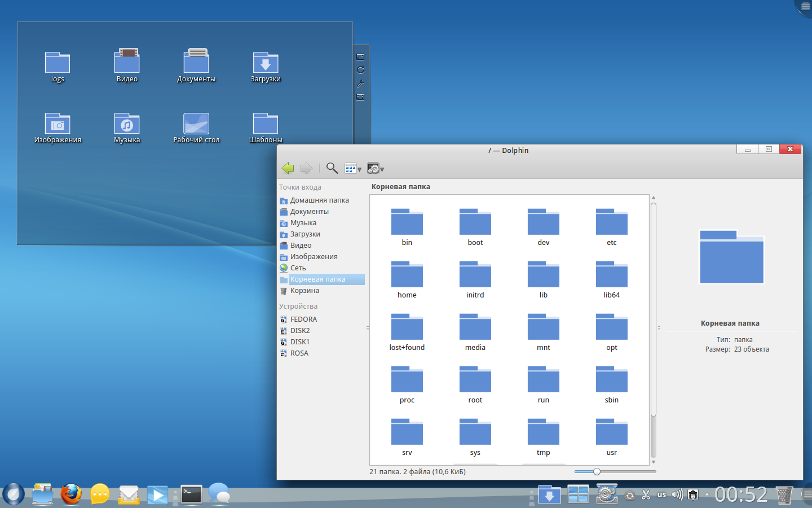Open the terminal from the taskbar
Image resolution: width=812 pixels, height=508 pixels.
click(191, 494)
